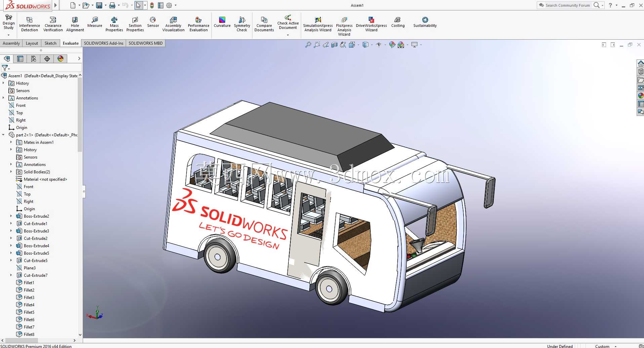This screenshot has height=348, width=644.
Task: Open DriveWorksXpress Wizard
Action: 371,24
